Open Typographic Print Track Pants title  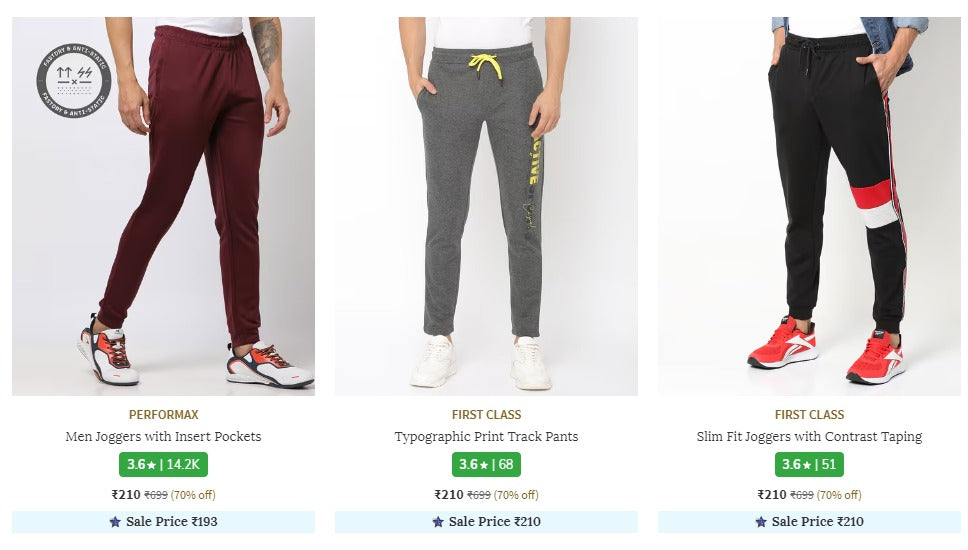click(x=486, y=437)
